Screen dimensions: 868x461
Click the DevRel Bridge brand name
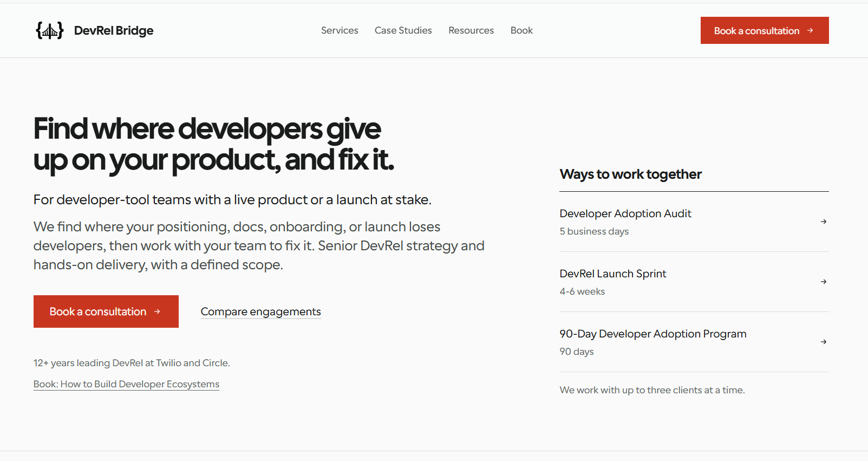(x=114, y=31)
